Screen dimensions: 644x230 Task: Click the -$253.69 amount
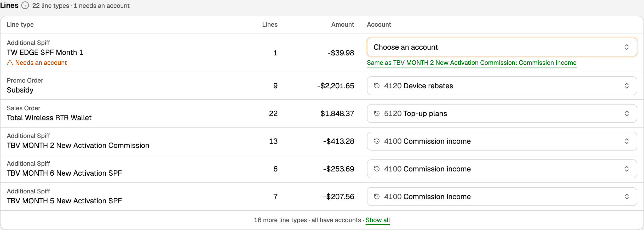338,169
